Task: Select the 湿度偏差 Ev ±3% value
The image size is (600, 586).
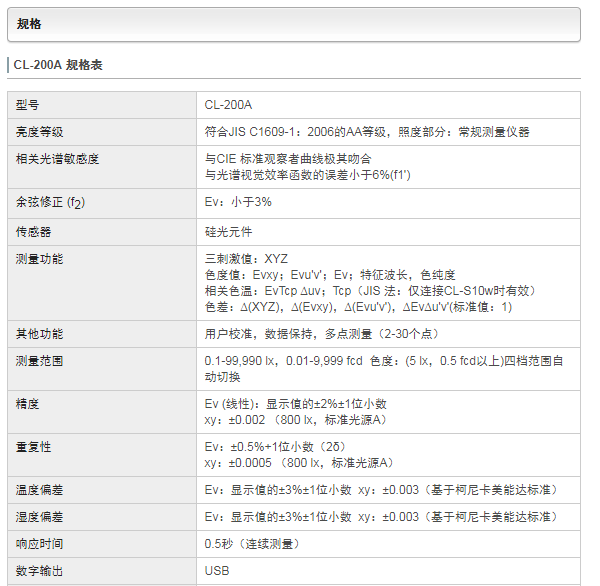Action: [x=381, y=517]
